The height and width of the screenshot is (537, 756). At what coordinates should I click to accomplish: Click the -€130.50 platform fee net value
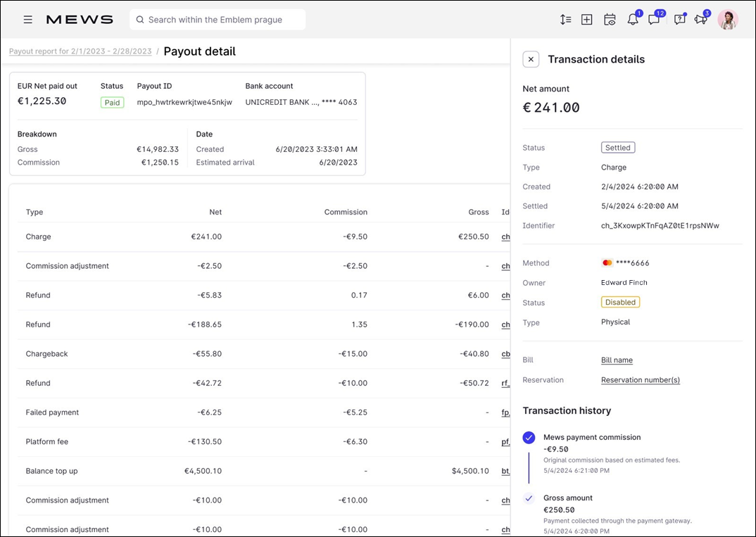(205, 441)
